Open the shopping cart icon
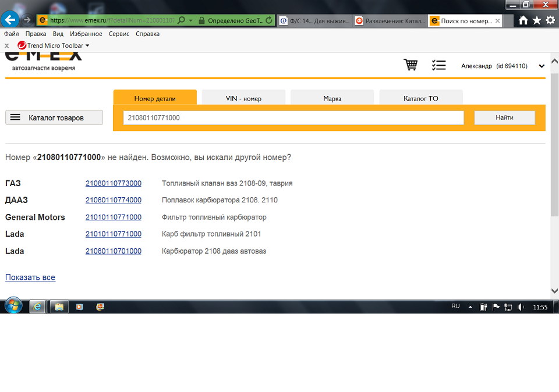 click(x=411, y=65)
